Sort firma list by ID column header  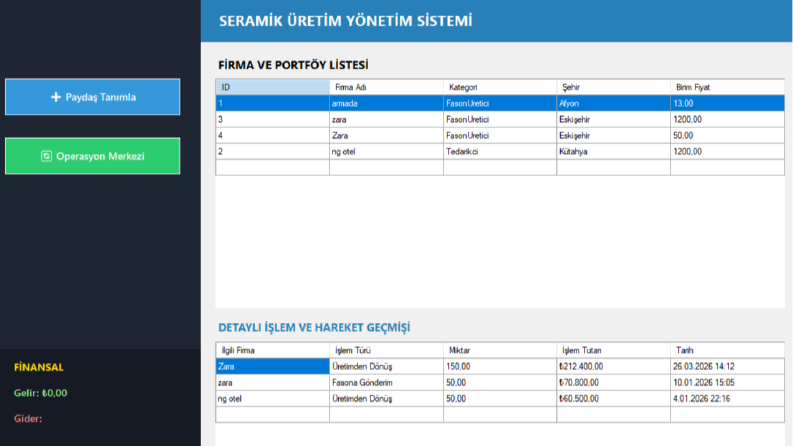click(273, 87)
